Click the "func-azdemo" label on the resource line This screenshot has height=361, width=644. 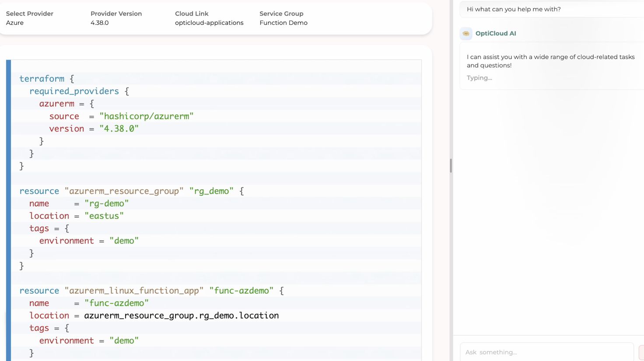tap(241, 291)
